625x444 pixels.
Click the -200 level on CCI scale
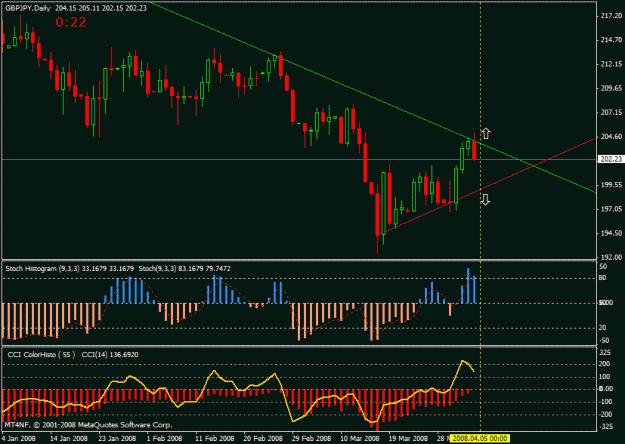coord(604,415)
